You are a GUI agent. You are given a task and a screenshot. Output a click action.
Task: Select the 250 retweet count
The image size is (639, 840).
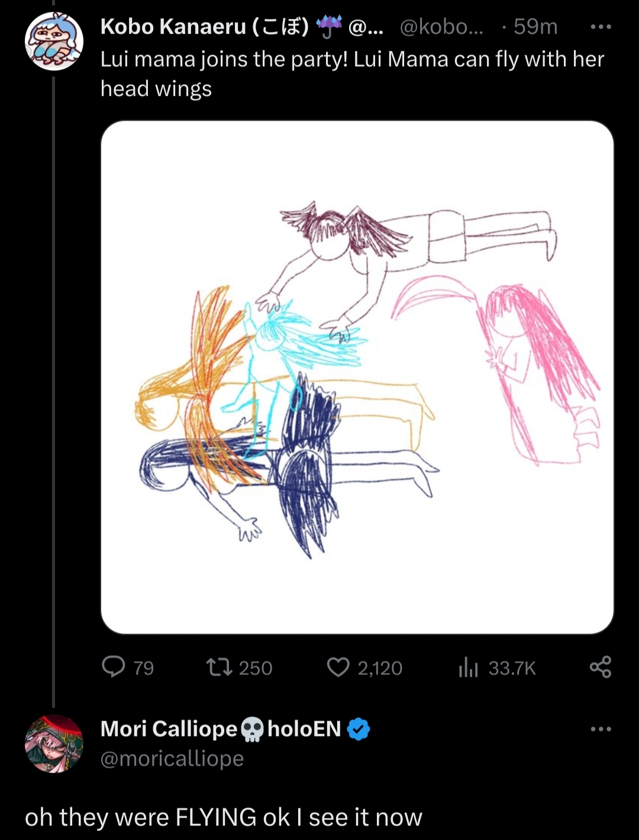tap(256, 668)
